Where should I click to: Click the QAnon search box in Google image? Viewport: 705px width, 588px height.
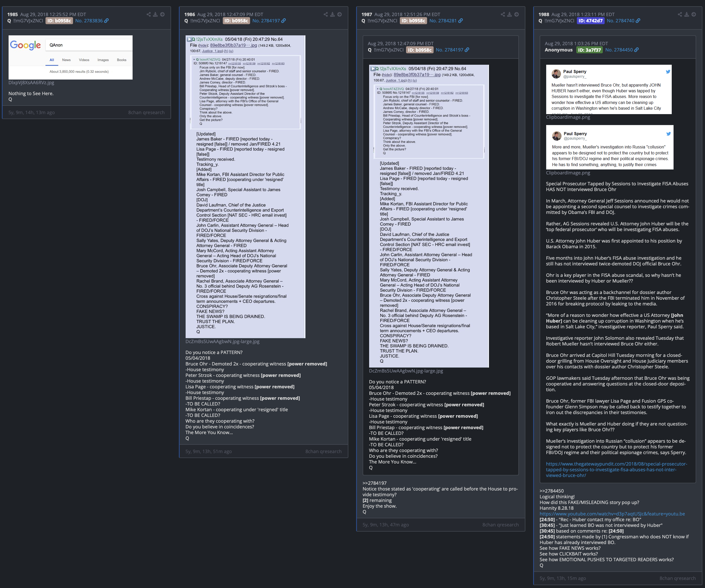tap(89, 45)
